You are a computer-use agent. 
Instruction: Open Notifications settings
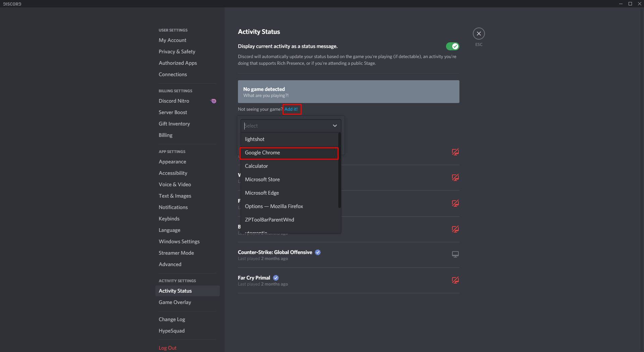[x=173, y=207]
